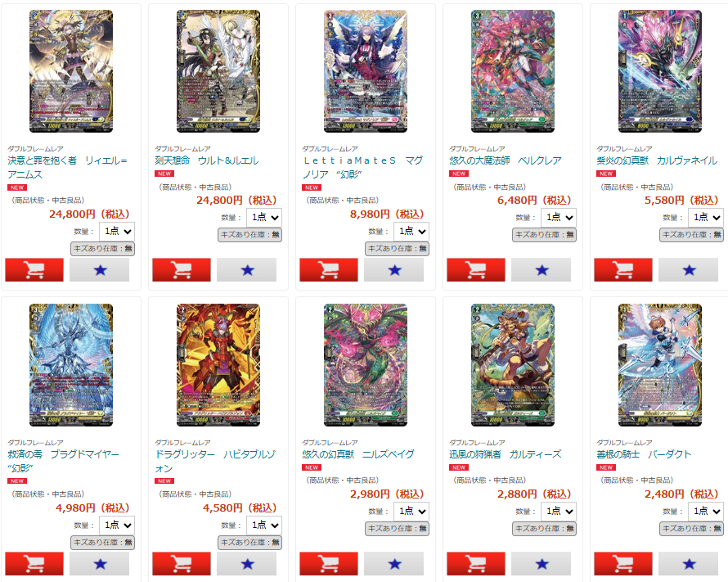
Task: Add ガルティーズ card to cart
Action: pyautogui.click(x=476, y=563)
